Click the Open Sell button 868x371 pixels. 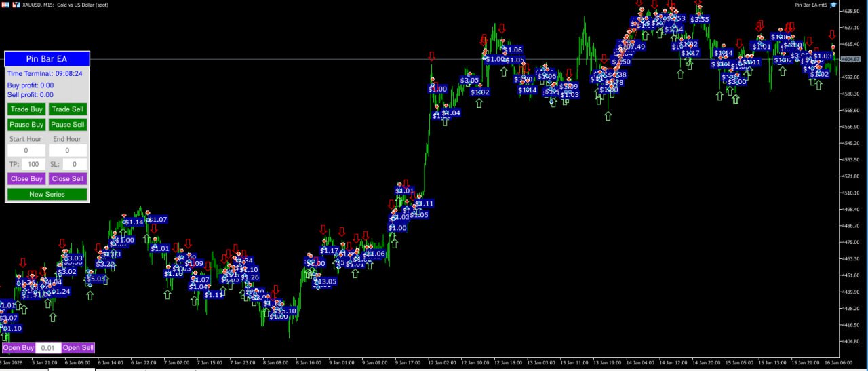pyautogui.click(x=78, y=347)
